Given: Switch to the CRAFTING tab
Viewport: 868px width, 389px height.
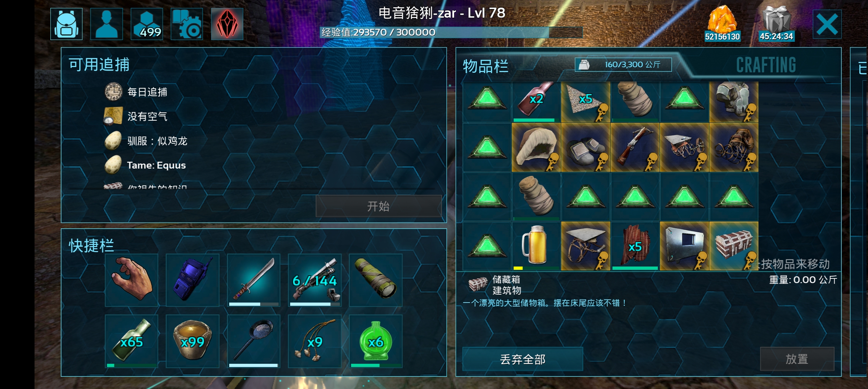Looking at the screenshot, I should tap(766, 65).
